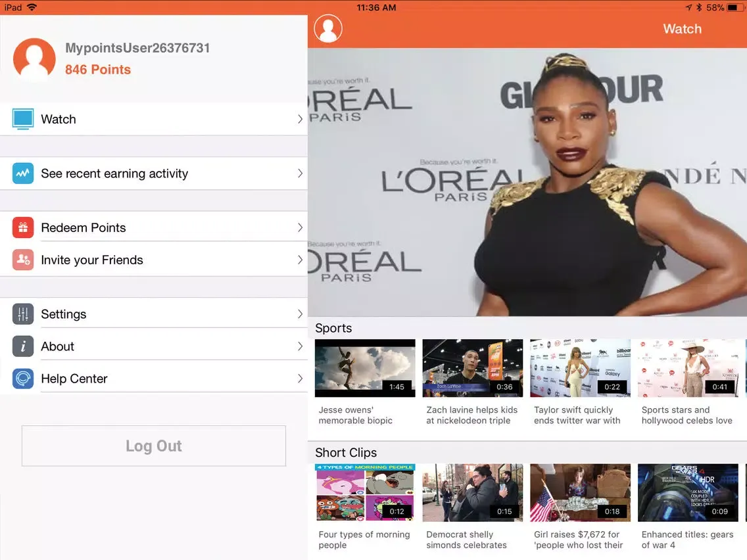Image resolution: width=747 pixels, height=560 pixels.
Task: Open See recent earning activity chevron
Action: 300,174
